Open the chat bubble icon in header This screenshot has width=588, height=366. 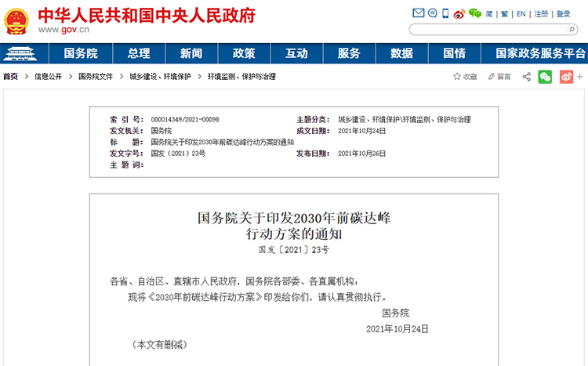pos(432,13)
